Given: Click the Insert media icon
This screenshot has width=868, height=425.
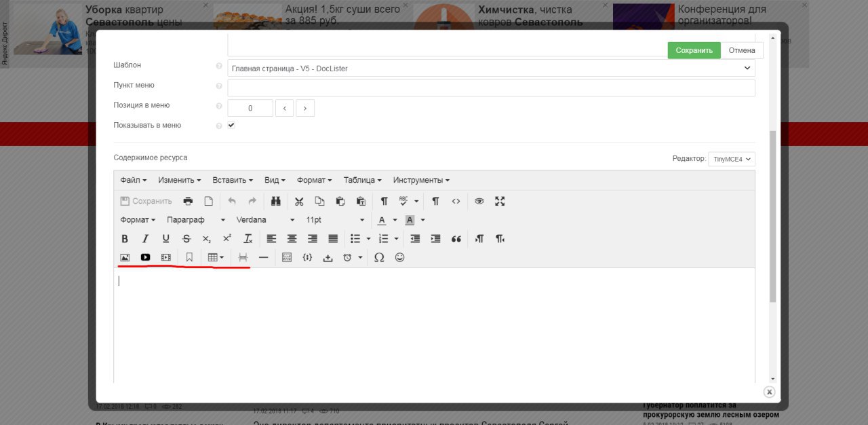Looking at the screenshot, I should pyautogui.click(x=165, y=257).
